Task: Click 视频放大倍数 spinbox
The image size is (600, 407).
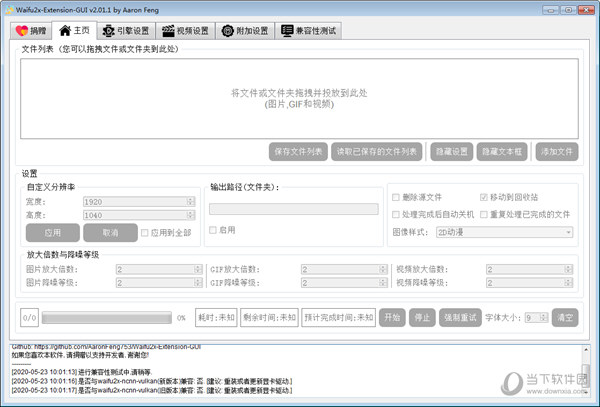Action: (530, 269)
